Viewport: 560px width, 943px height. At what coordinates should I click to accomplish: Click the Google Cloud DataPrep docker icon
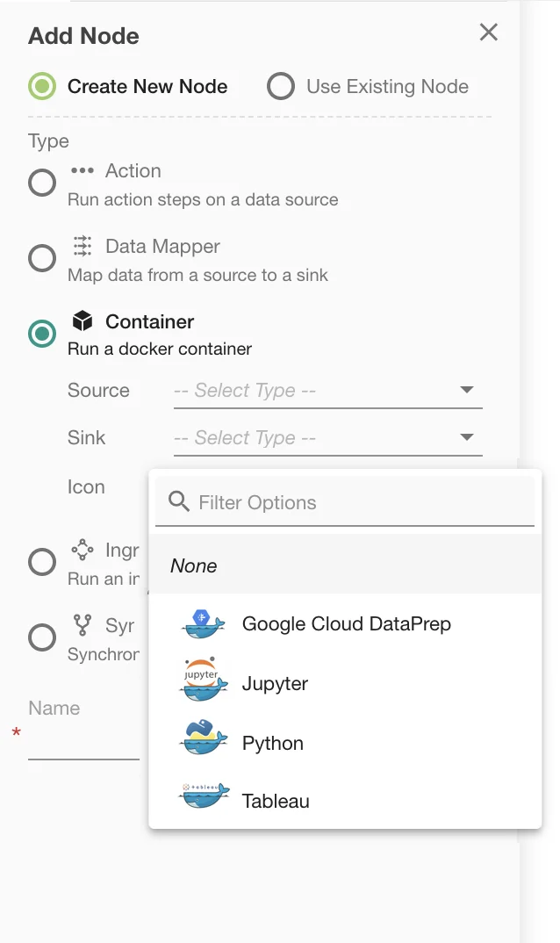tap(204, 624)
